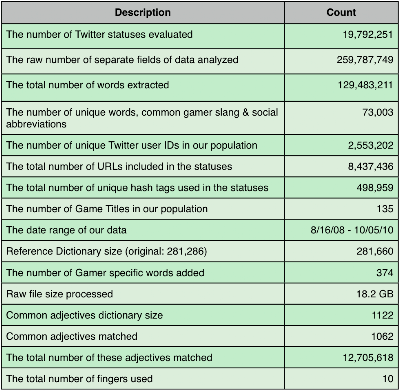Screen dimensions: 400x391
Task: Click the Game Titles count 135
Action: 385,209
